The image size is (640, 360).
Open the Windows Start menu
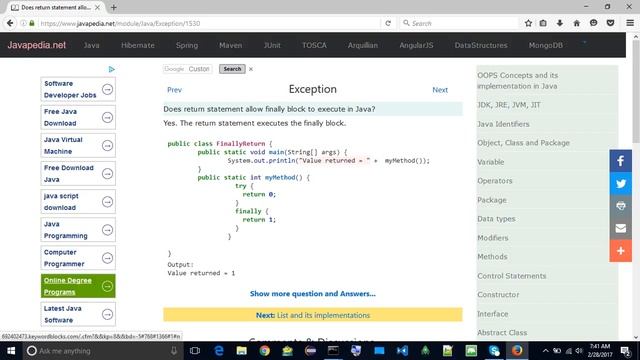click(11, 351)
